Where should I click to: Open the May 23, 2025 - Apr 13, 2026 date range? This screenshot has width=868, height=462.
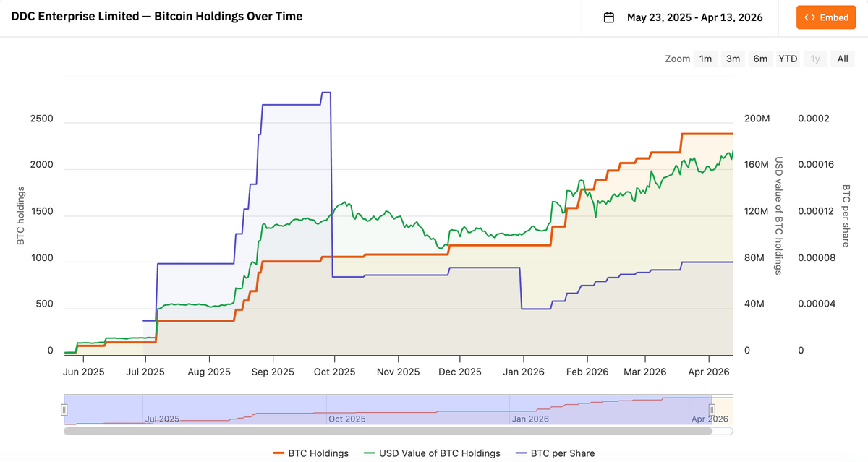coord(694,17)
